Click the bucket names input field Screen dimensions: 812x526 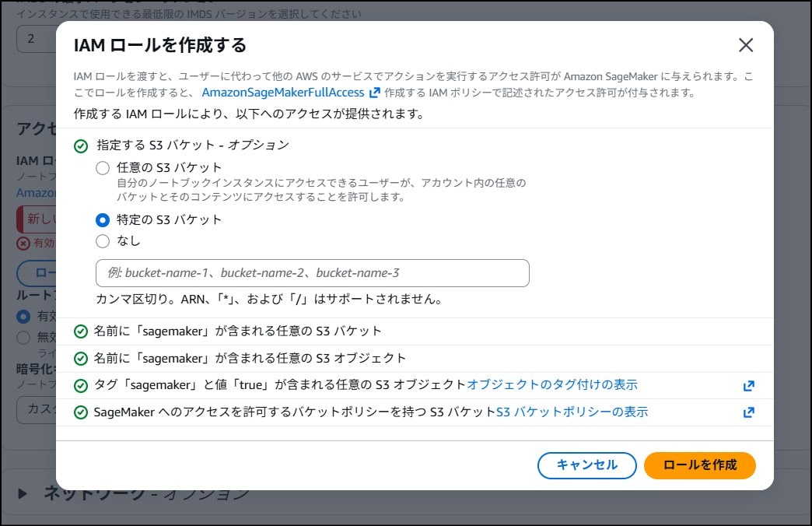coord(312,273)
